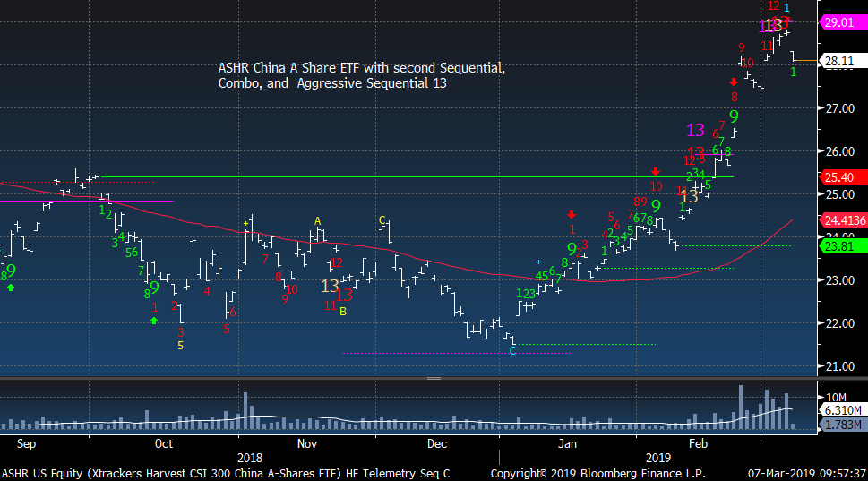
Task: Select the yellow C marker near December
Action: [382, 220]
